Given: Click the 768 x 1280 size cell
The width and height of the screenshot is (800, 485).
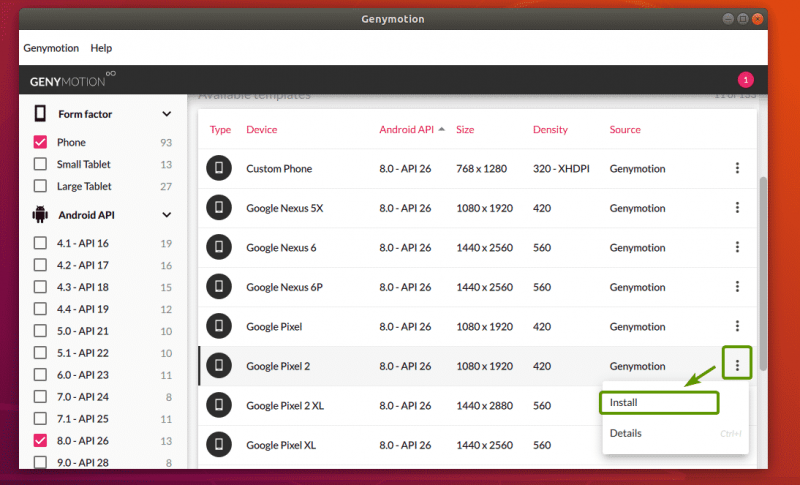Looking at the screenshot, I should click(481, 168).
